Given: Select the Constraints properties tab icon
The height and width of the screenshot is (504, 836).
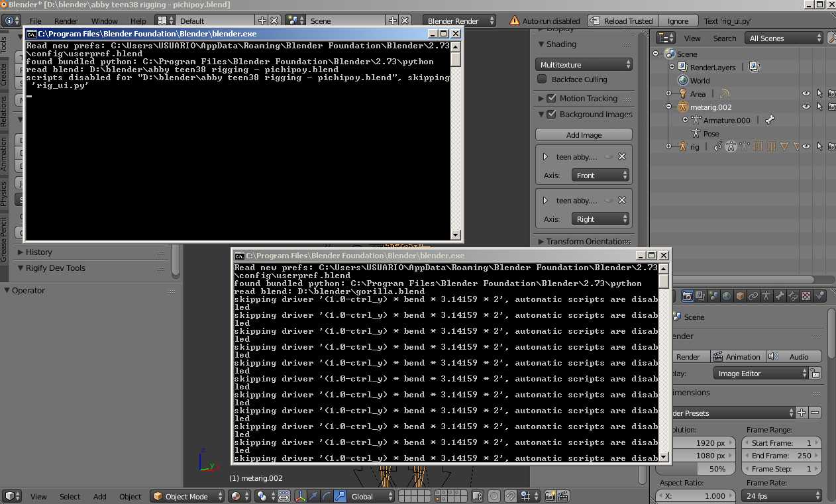Looking at the screenshot, I should [754, 297].
